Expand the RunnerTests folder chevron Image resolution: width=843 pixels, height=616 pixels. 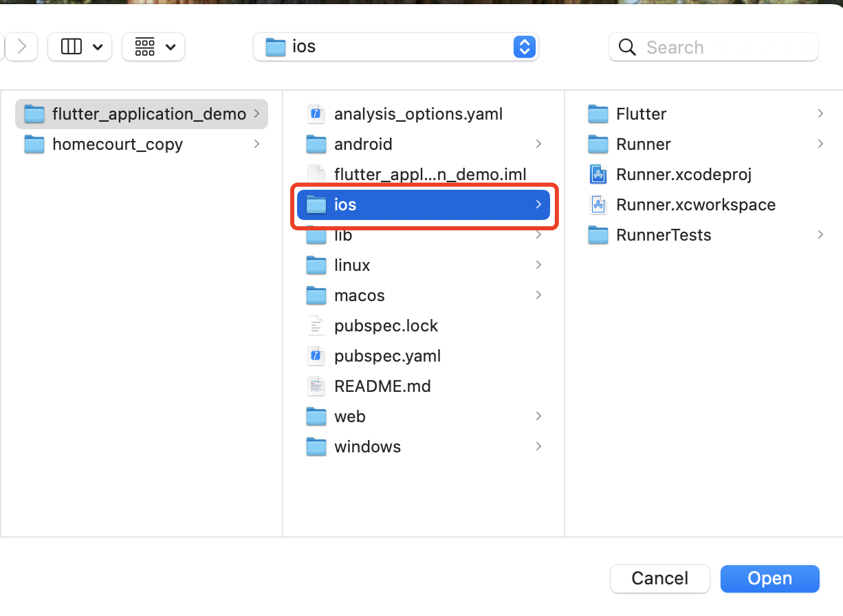820,235
